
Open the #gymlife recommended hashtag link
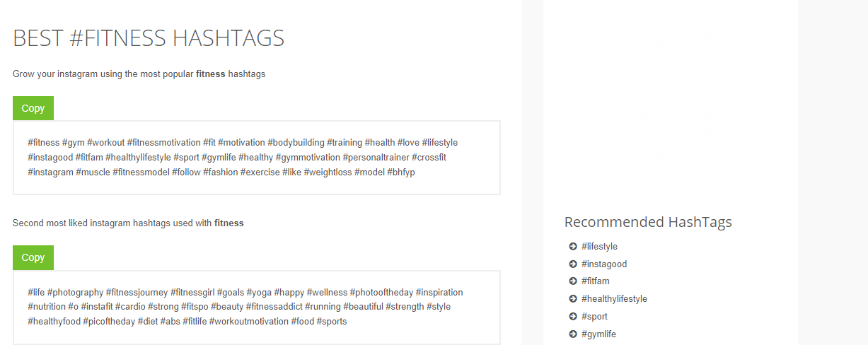pyautogui.click(x=598, y=334)
